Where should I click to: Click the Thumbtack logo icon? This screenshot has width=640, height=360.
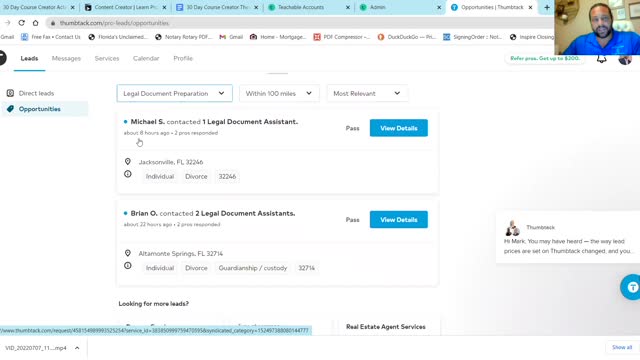click(3, 58)
